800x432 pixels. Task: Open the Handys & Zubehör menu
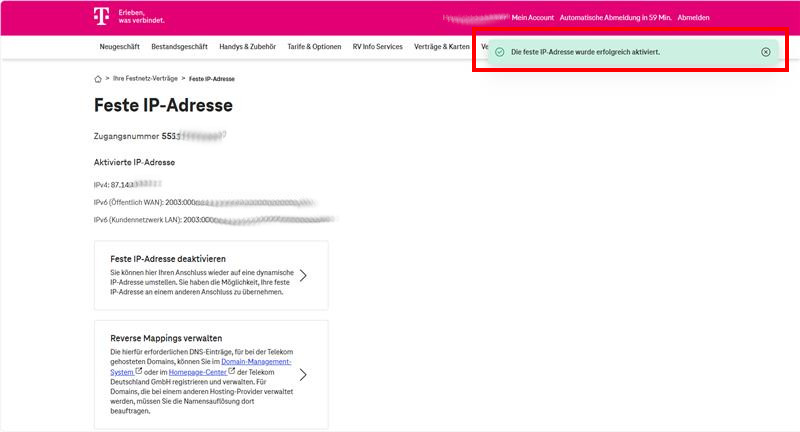(x=247, y=46)
